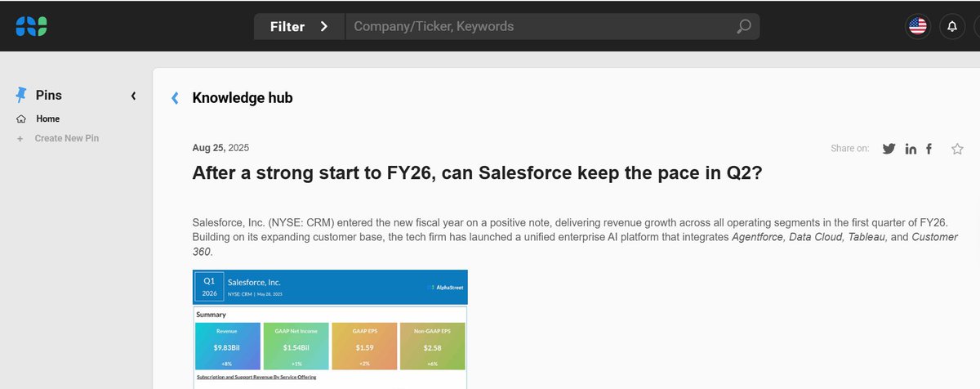
Task: Click the Knowledge hub heading
Action: coord(243,98)
